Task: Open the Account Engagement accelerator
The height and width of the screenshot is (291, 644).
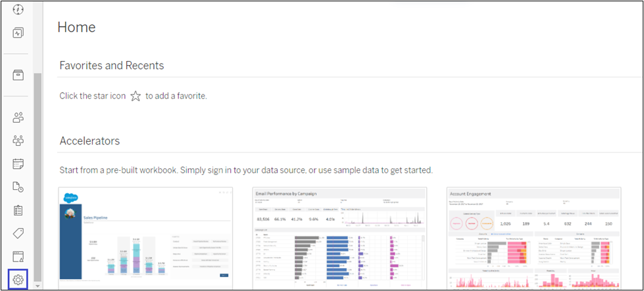Action: click(x=533, y=238)
